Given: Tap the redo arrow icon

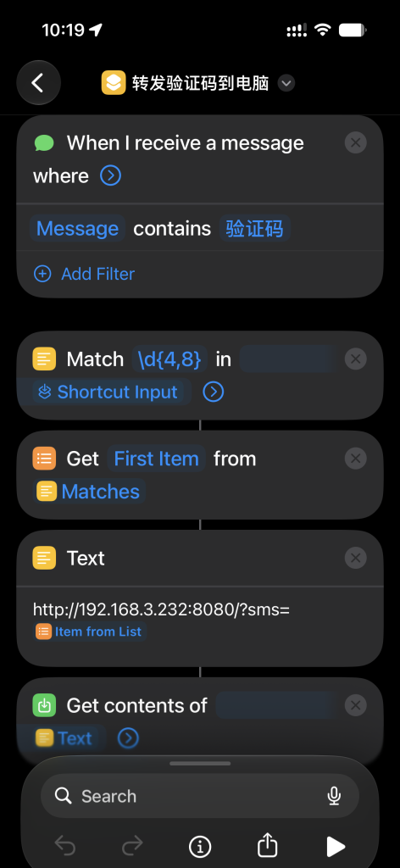Looking at the screenshot, I should tap(132, 846).
